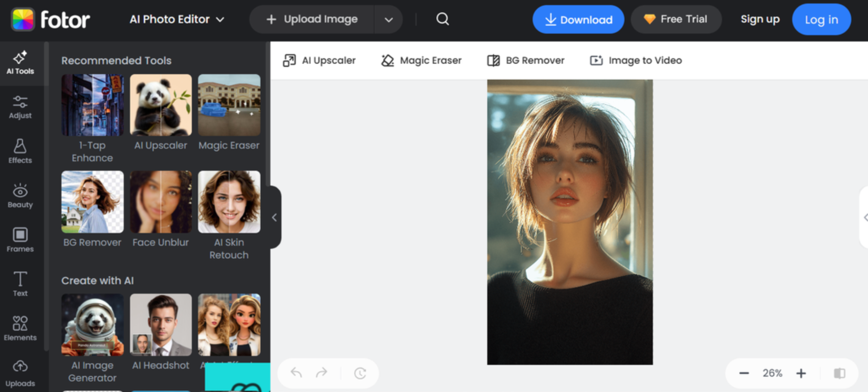Open the Upload Image dropdown arrow
Image resolution: width=868 pixels, height=392 pixels.
(x=388, y=20)
